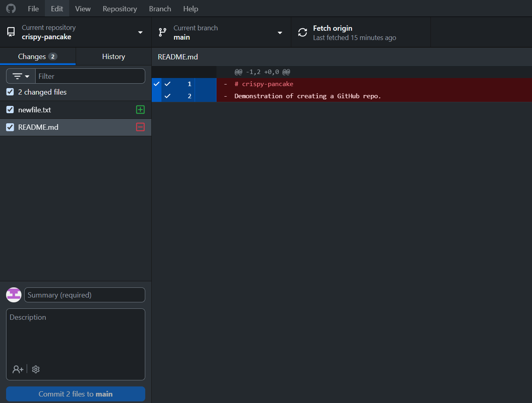Click the GitHub logo icon
This screenshot has height=403, width=532.
coord(11,8)
